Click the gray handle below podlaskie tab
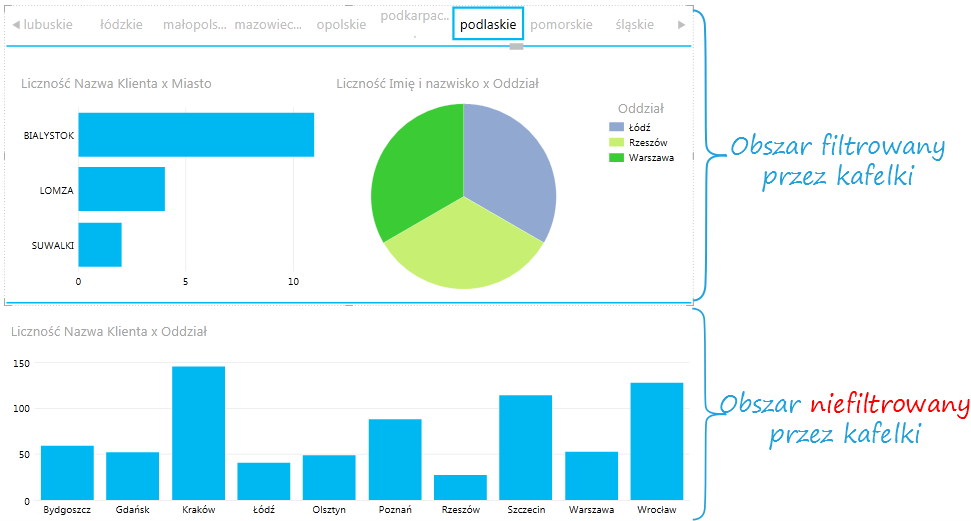Image resolution: width=971 pixels, height=521 pixels. (516, 46)
